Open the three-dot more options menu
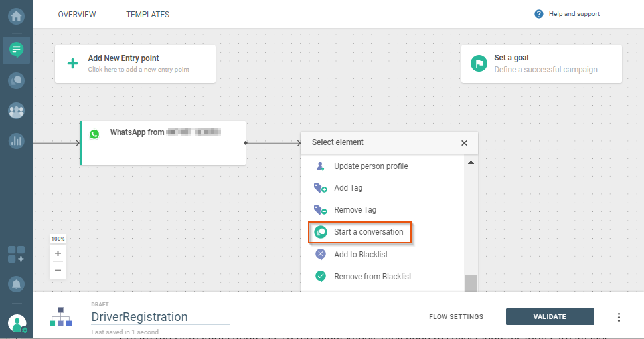 click(x=619, y=317)
